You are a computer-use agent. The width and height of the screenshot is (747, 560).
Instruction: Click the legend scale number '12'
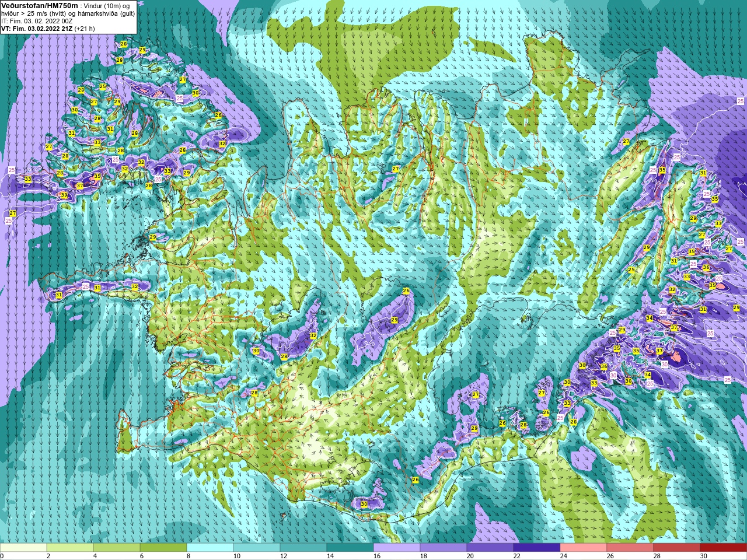(x=284, y=556)
